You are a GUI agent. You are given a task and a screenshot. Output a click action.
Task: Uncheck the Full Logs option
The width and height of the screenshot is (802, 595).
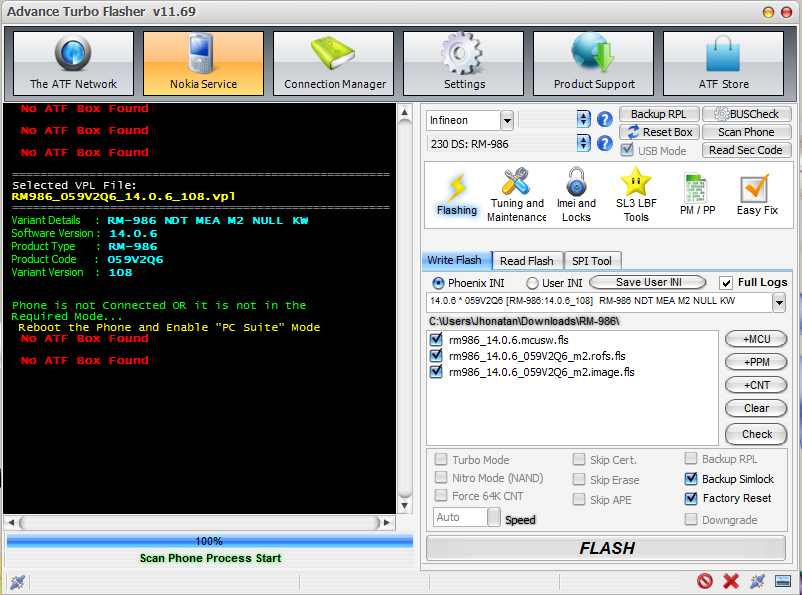pos(726,283)
